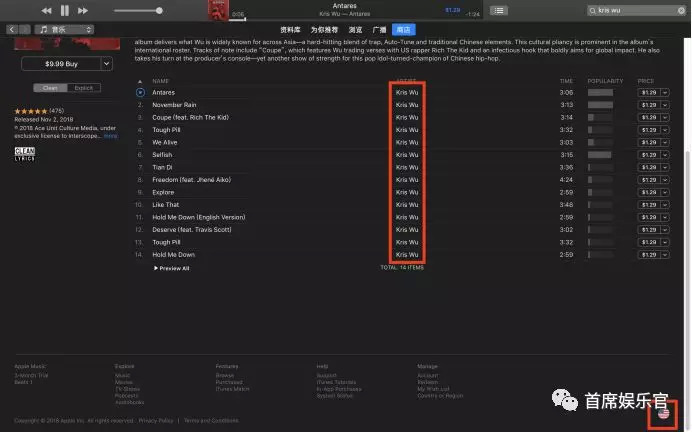Clear the 'kris wu' search text
The width and height of the screenshot is (692, 432).
(x=681, y=10)
